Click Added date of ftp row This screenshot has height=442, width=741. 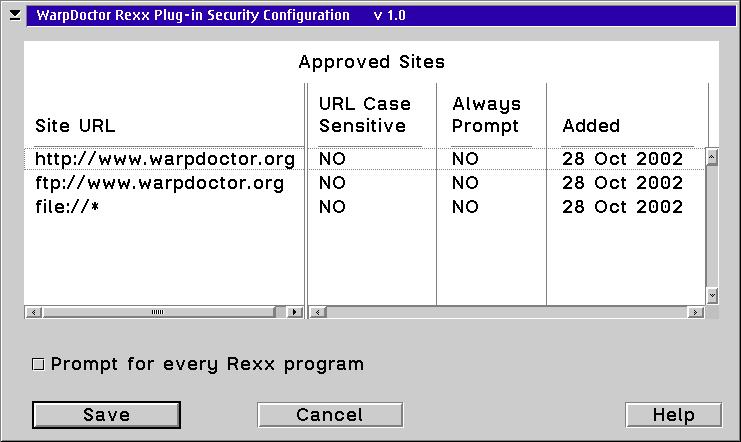point(622,183)
